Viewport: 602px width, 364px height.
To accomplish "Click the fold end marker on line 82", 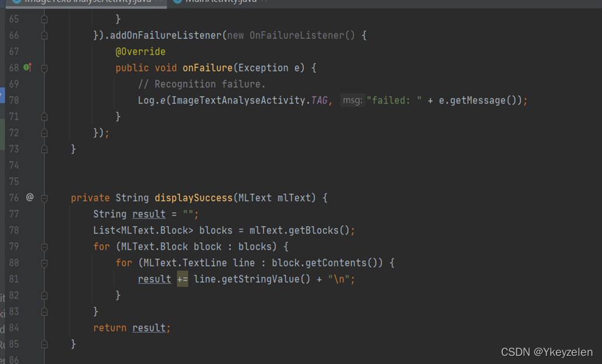I will pyautogui.click(x=44, y=295).
